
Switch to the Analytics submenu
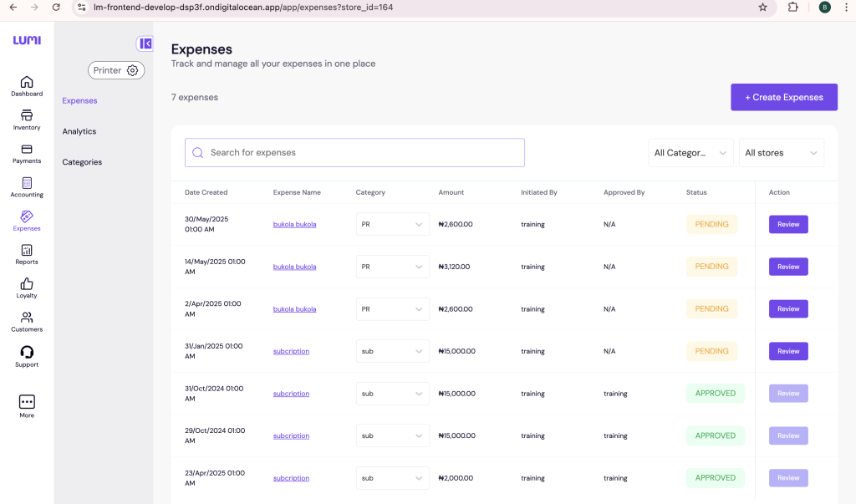point(79,131)
